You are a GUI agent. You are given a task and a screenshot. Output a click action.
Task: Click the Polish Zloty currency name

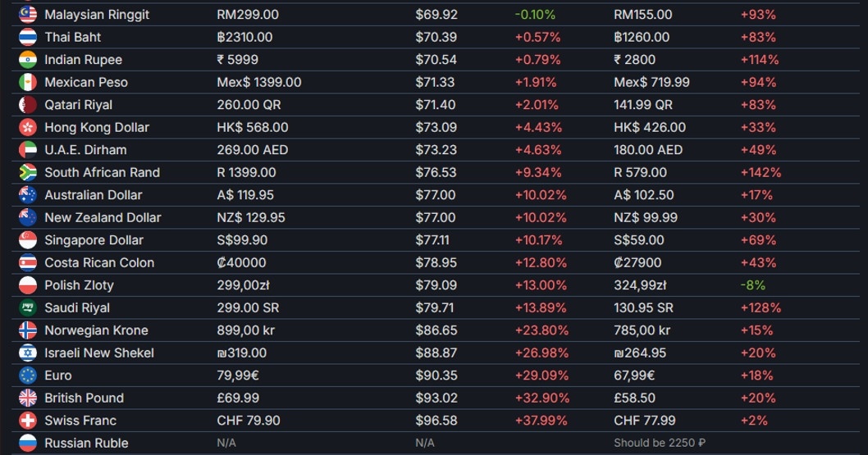(x=79, y=285)
